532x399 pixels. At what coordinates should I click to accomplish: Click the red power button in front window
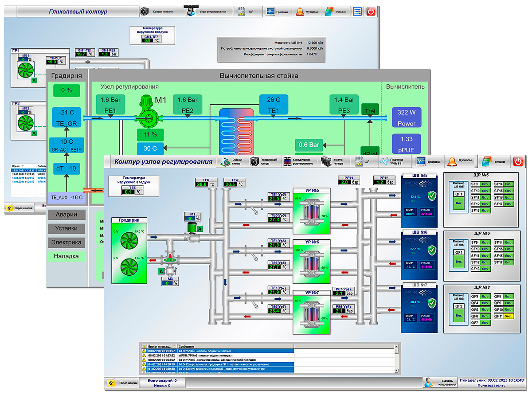click(x=518, y=162)
